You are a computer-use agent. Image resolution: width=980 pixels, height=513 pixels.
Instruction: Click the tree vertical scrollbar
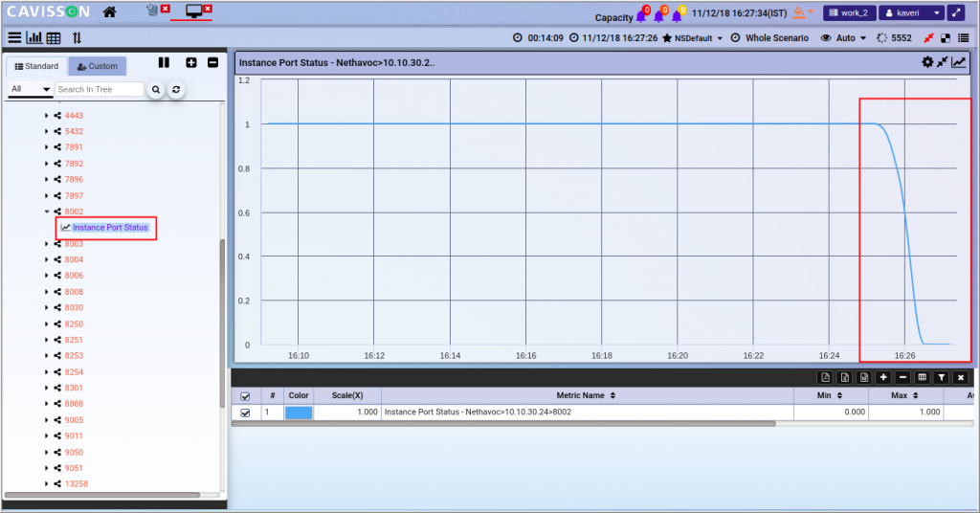click(x=222, y=323)
